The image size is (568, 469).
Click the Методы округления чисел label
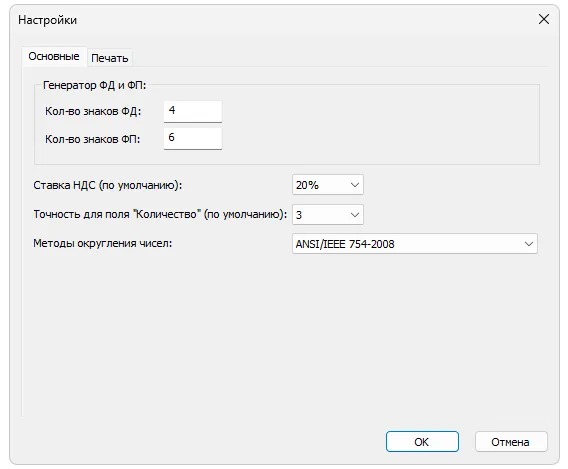103,243
